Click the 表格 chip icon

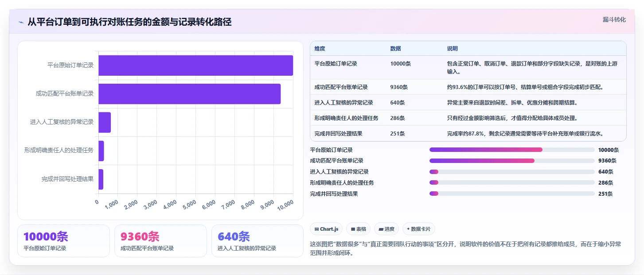[x=353, y=229]
